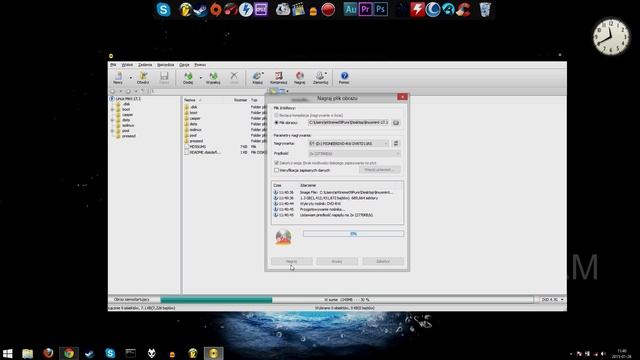This screenshot has height=360, width=640.
Task: Click the address path bar under toolbar
Action: pos(208,91)
